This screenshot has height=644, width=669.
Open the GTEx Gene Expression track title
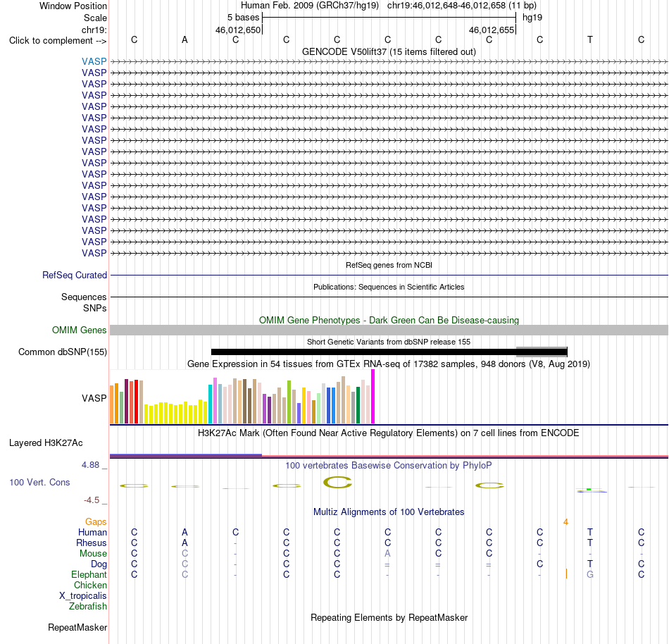(x=389, y=364)
